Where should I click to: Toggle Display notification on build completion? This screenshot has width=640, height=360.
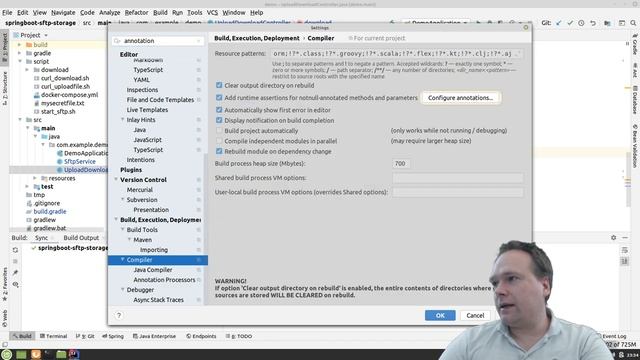[x=219, y=120]
